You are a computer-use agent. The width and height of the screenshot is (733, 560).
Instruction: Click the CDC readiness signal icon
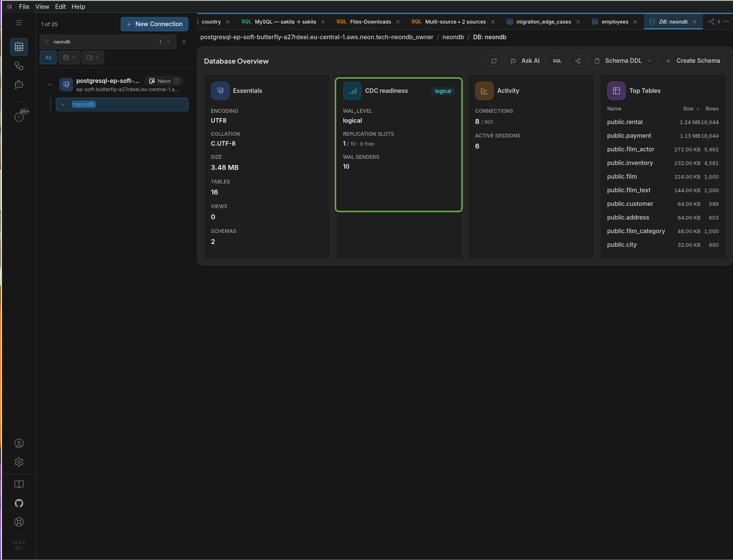click(352, 91)
